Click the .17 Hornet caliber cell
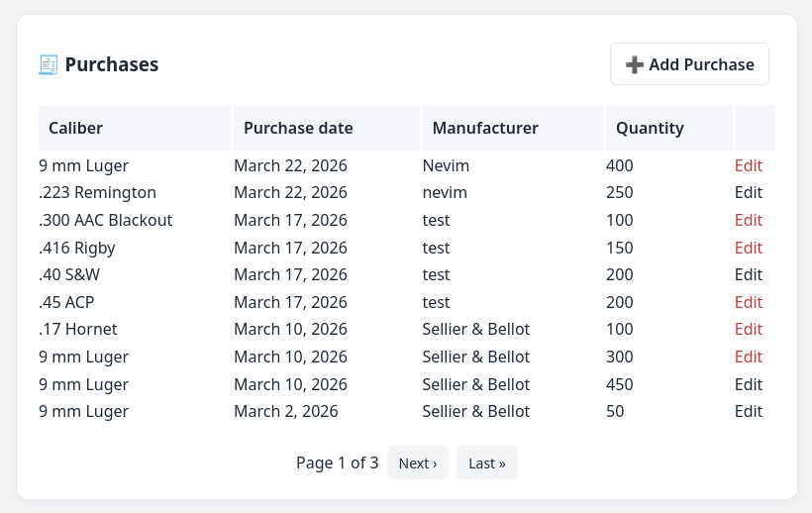The image size is (812, 513). tap(78, 329)
